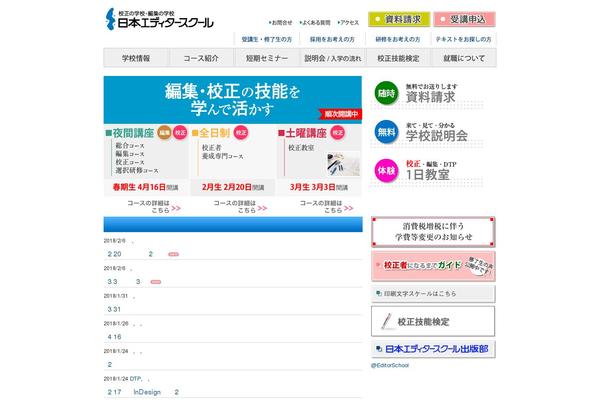Viewport: 600px width, 400px height.
Task: Click the 土曜講座 heading
Action: pyautogui.click(x=302, y=133)
